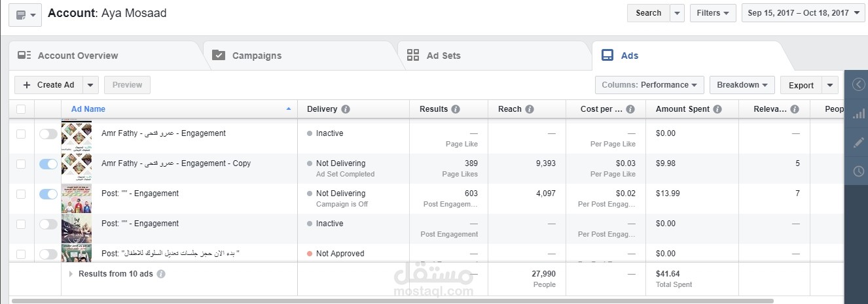
Task: Click info icon beside Results column header
Action: (456, 109)
